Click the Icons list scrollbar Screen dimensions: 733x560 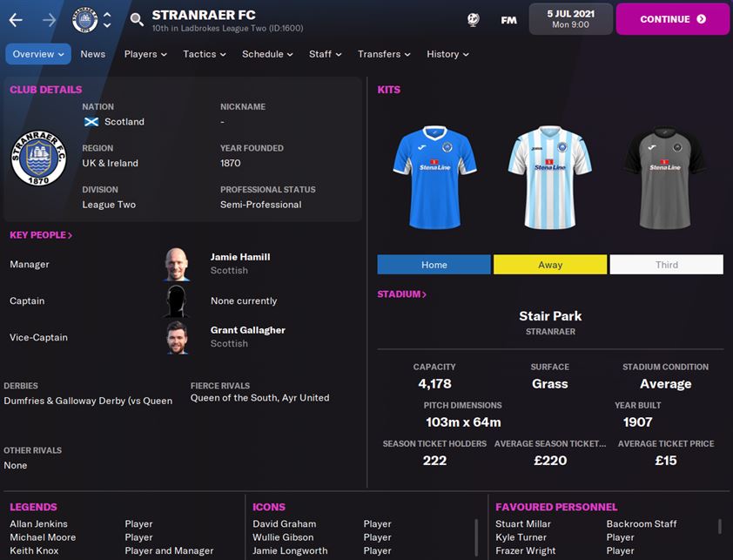tap(476, 537)
